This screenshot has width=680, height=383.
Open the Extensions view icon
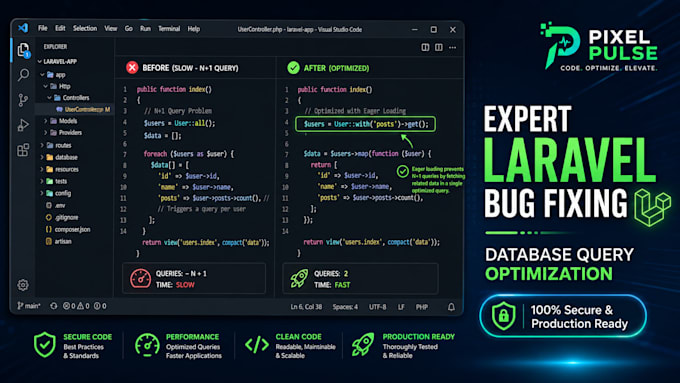[23, 150]
